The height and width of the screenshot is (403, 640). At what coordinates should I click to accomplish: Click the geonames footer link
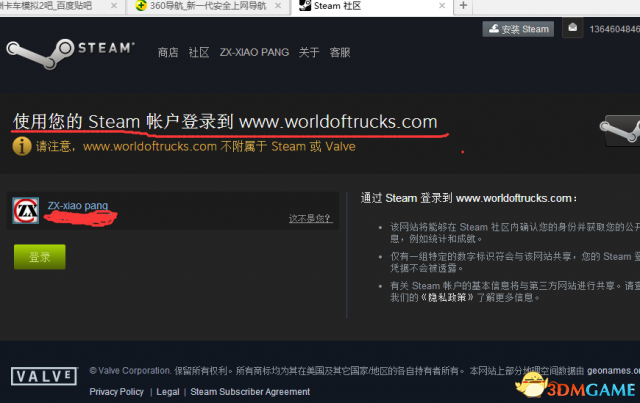[613, 370]
